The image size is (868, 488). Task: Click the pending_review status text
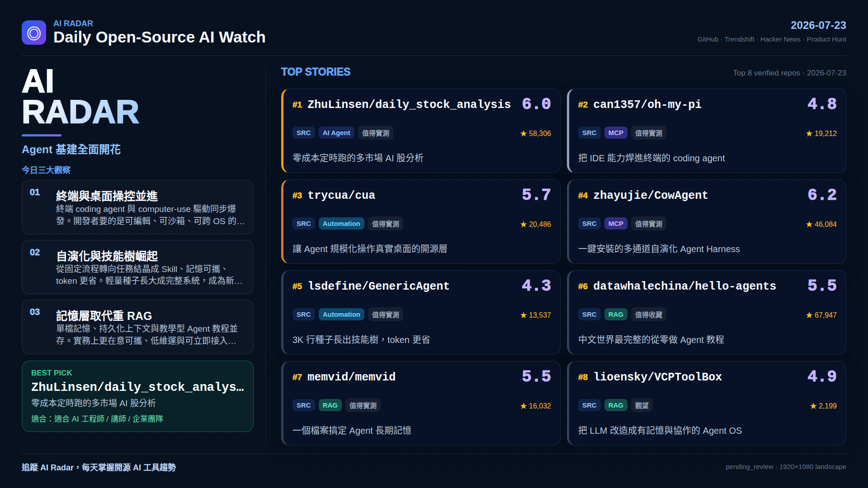[x=749, y=467]
